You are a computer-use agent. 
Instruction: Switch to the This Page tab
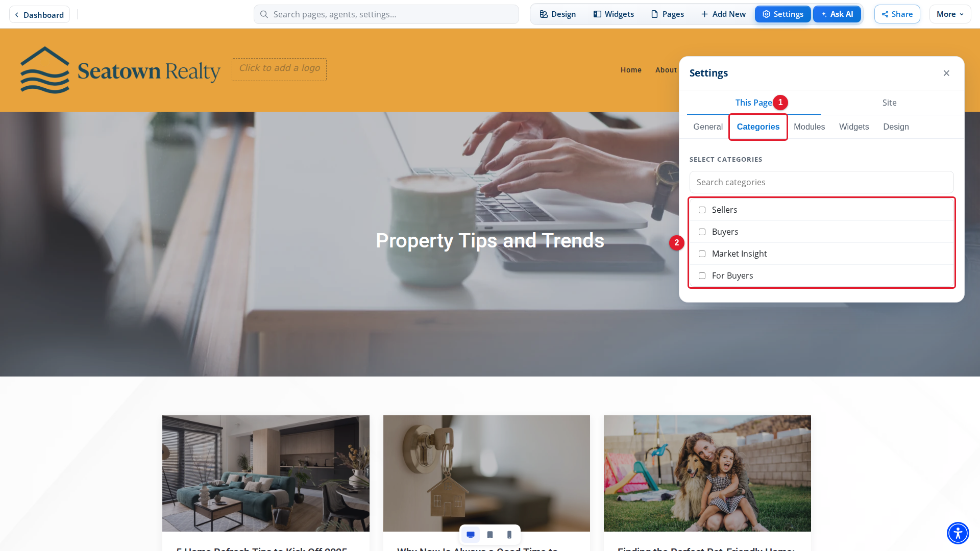(x=754, y=103)
